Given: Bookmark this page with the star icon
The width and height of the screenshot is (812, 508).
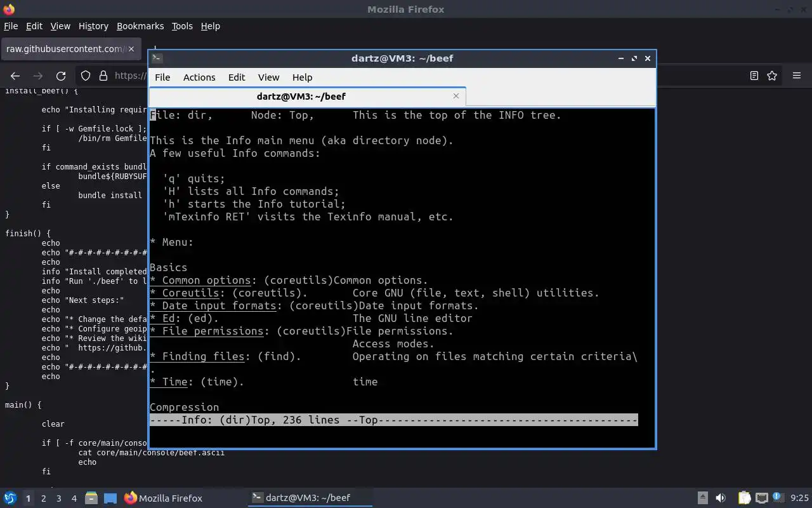Looking at the screenshot, I should 772,76.
